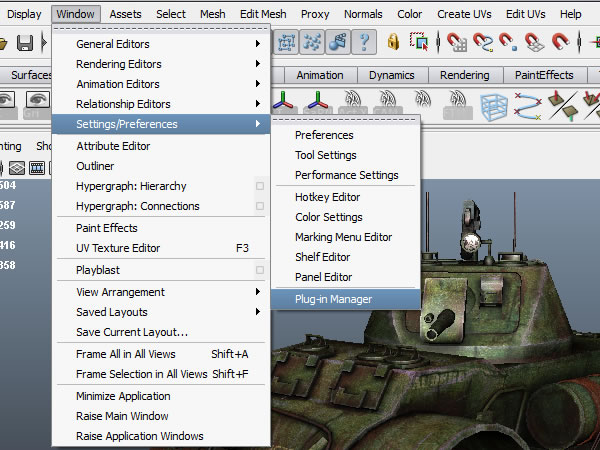
Task: Click the film gate panel toolbar icon
Action: (x=37, y=168)
